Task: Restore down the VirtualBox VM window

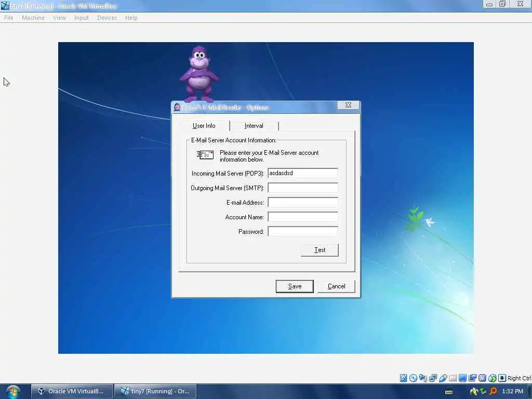Action: tap(502, 4)
